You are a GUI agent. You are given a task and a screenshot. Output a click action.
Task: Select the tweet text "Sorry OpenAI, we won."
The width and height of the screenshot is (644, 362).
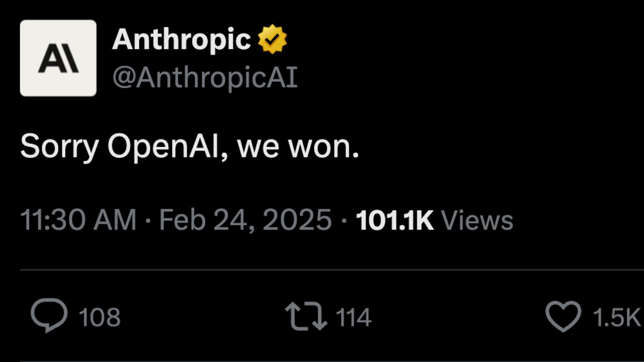[x=189, y=147]
